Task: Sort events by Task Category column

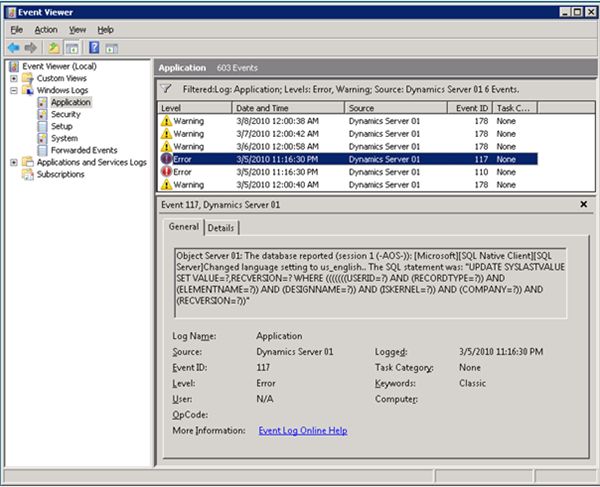Action: (x=515, y=108)
